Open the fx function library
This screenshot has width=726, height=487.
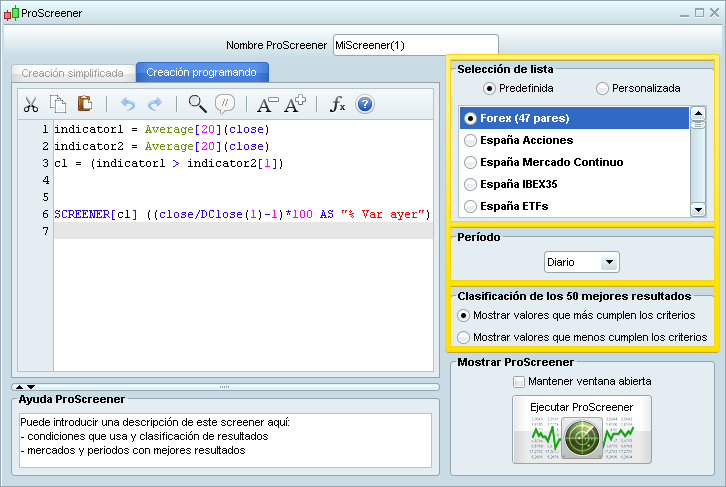[x=337, y=104]
